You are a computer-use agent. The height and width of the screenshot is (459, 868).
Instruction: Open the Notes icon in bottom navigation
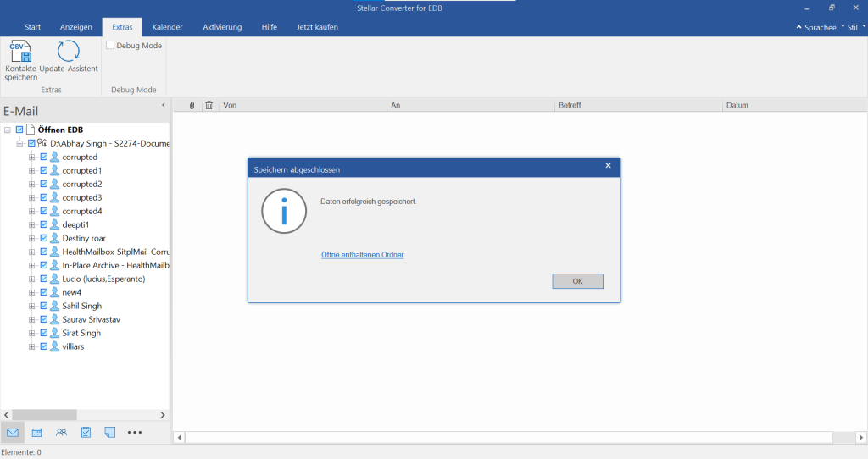[110, 433]
